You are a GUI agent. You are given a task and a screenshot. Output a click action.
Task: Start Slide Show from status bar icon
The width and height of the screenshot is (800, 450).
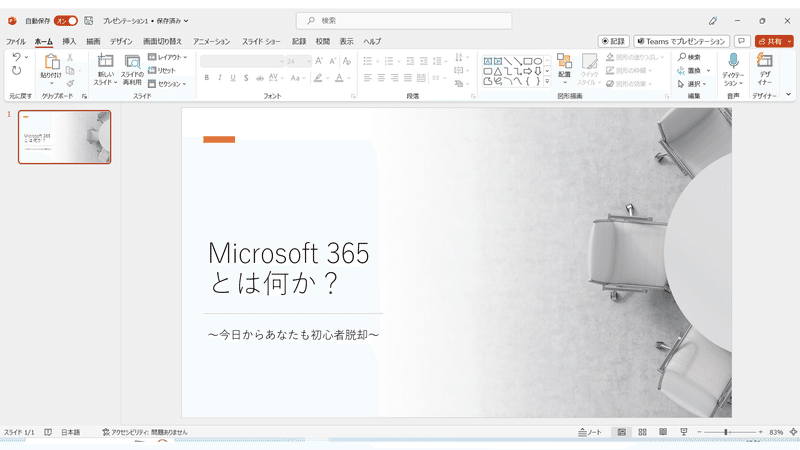[x=684, y=432]
